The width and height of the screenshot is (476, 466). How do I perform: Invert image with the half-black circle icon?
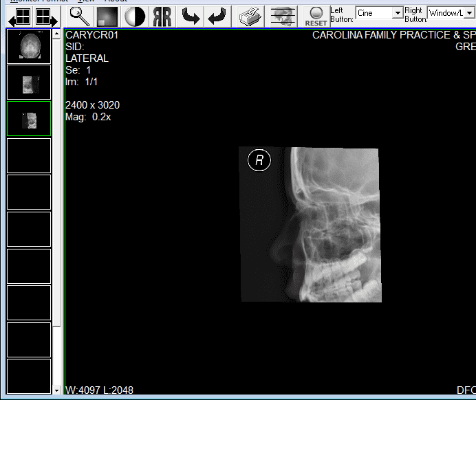pos(135,16)
